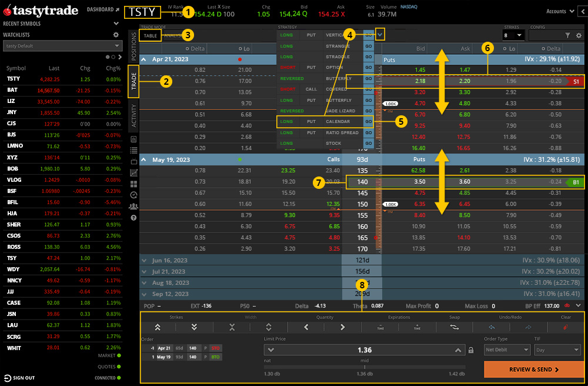Decrease quantity with left arrow

[x=306, y=327]
